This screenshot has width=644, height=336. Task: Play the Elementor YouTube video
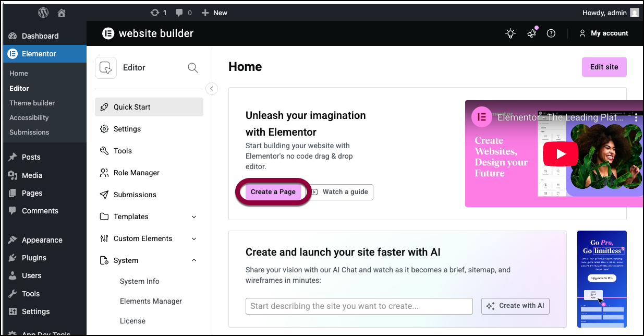[x=560, y=154]
